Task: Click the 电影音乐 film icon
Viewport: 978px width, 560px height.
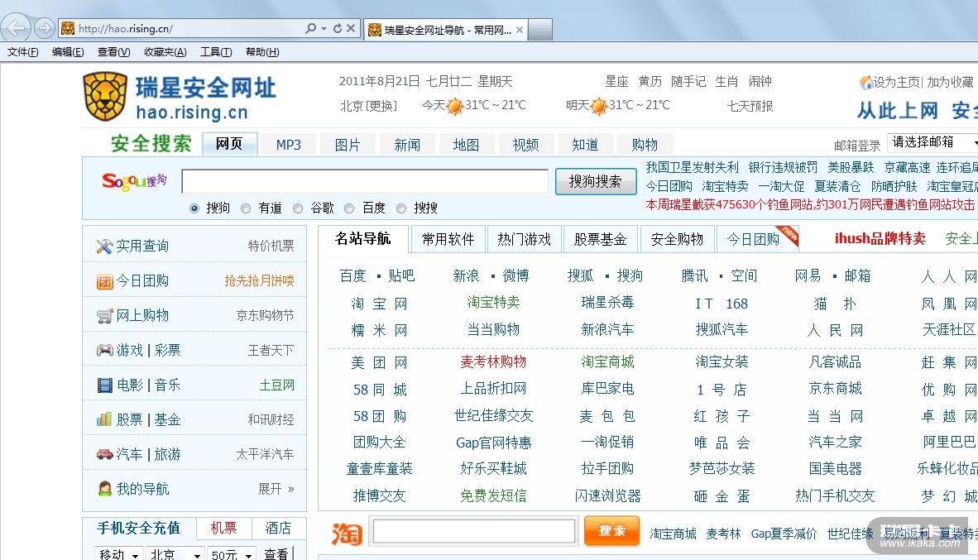Action: [105, 385]
